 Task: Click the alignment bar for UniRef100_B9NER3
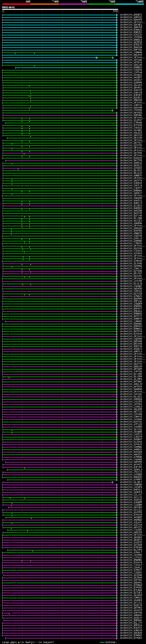tap(66, 67)
